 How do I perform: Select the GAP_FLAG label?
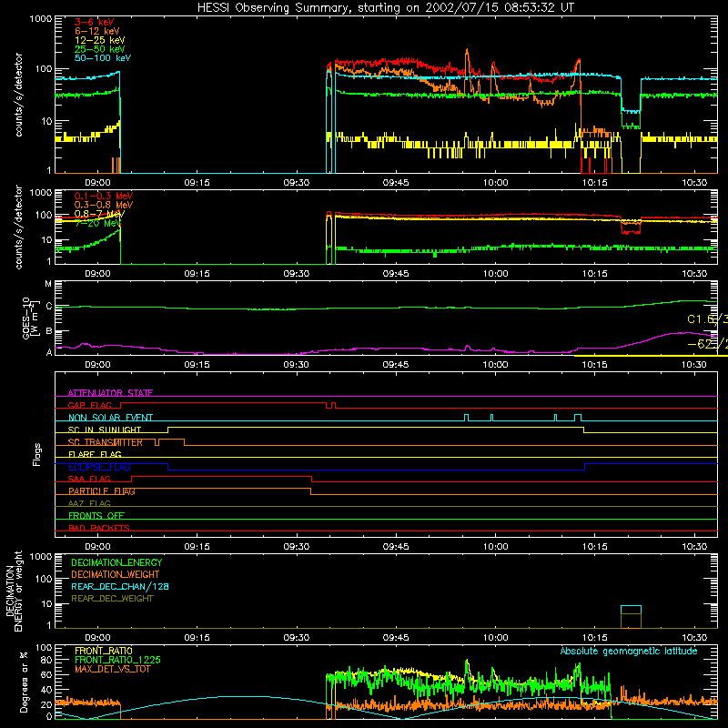(89, 405)
